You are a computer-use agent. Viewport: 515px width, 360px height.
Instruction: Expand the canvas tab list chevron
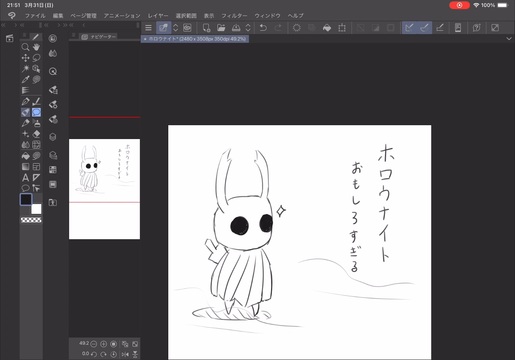509,39
